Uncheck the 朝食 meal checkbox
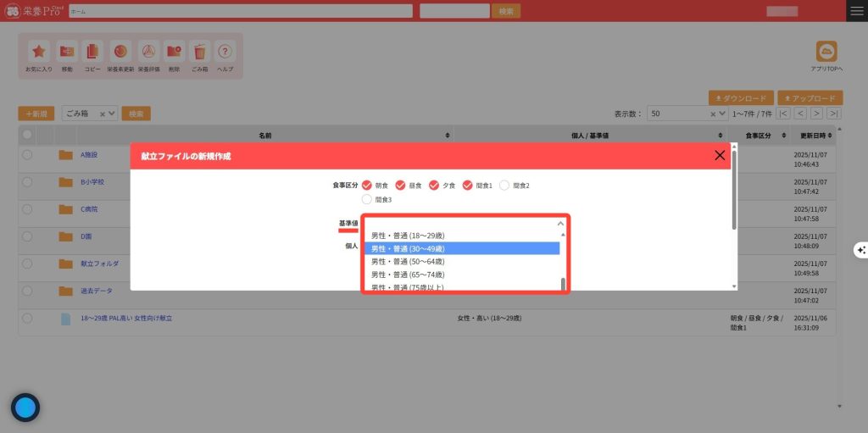 click(367, 185)
